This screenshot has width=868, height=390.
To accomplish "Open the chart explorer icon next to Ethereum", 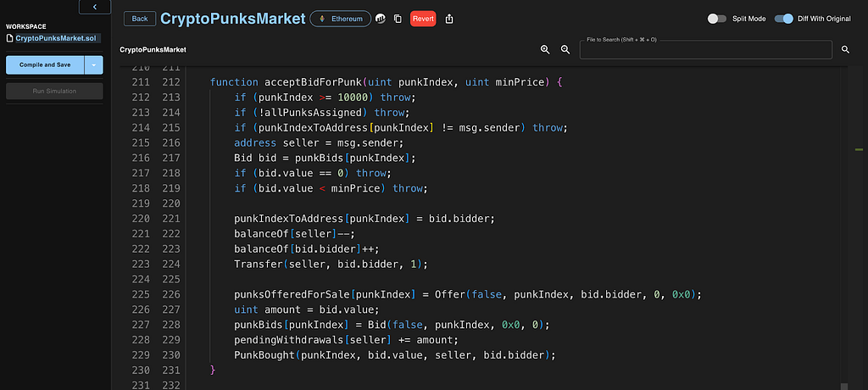I will click(x=381, y=19).
